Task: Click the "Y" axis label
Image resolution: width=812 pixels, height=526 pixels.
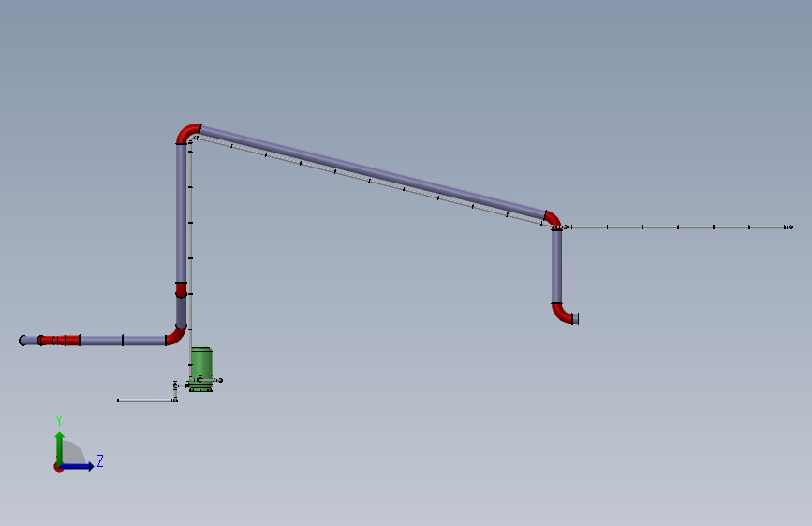Action: click(x=59, y=421)
